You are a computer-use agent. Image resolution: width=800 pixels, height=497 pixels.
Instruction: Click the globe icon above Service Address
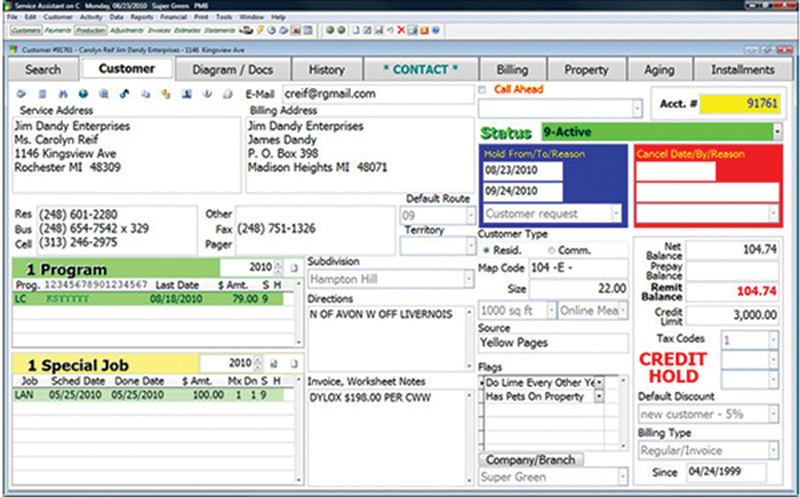pyautogui.click(x=83, y=94)
